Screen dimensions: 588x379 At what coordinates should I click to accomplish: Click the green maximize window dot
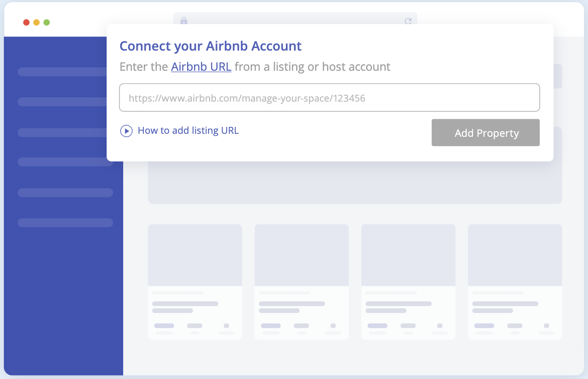pyautogui.click(x=47, y=22)
